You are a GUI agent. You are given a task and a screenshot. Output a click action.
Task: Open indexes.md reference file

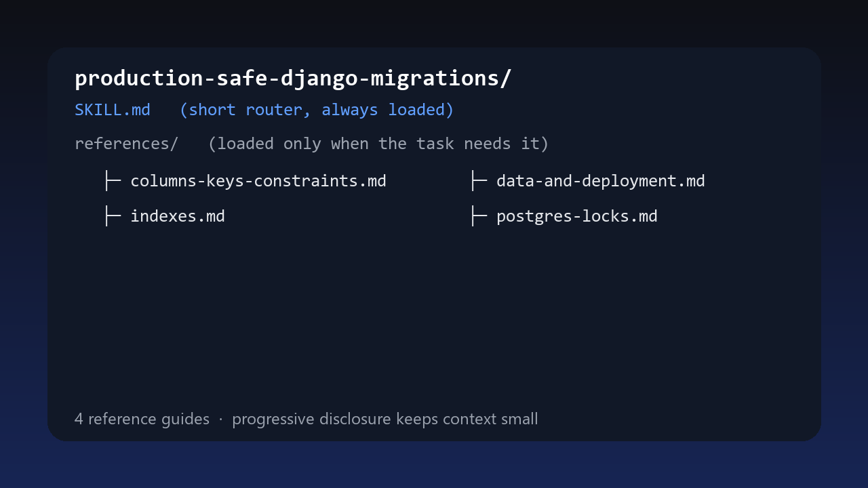tap(178, 216)
